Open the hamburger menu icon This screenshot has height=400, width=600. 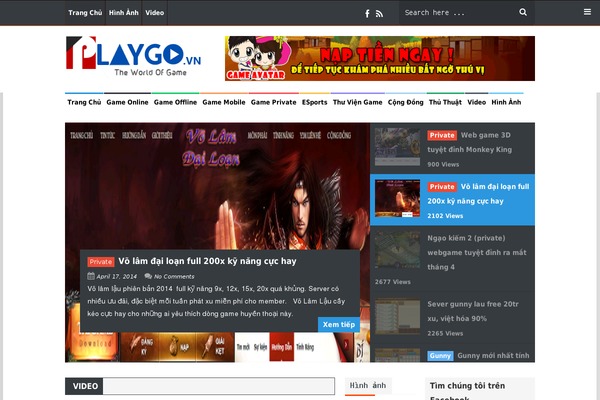(x=587, y=12)
